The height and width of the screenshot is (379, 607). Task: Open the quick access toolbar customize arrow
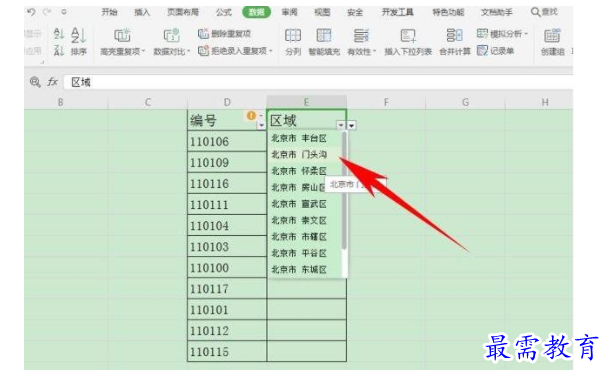click(x=64, y=12)
